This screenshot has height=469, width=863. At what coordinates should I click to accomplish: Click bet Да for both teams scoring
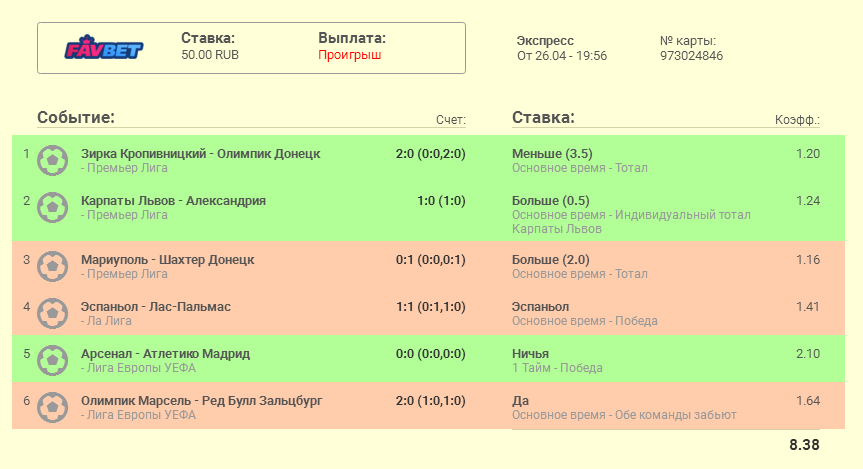(x=520, y=401)
